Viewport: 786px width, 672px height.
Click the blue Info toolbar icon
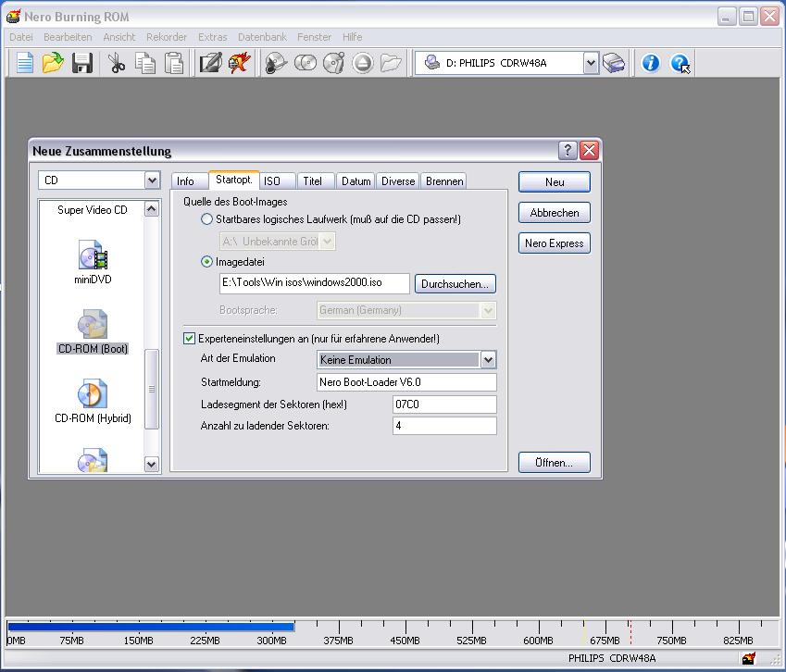coord(651,63)
